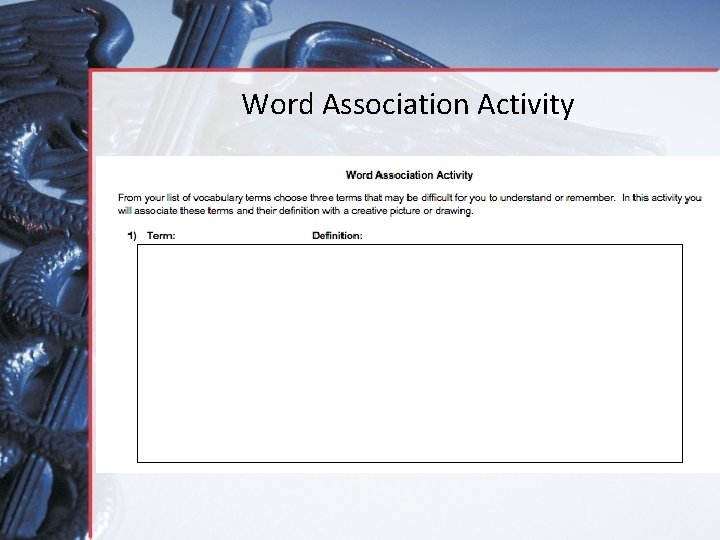The image size is (720, 540).
Task: Click inside the empty drawing box
Action: 410,354
